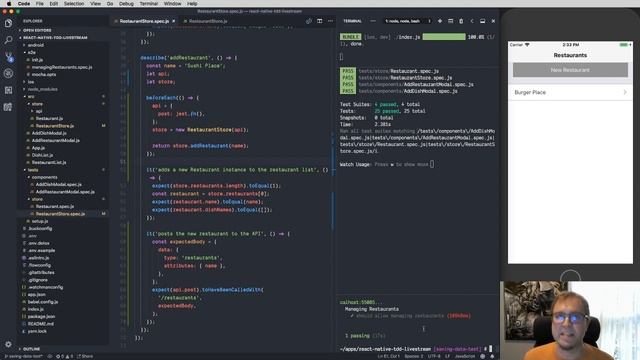Open the Selection menu
The height and width of the screenshot is (360, 640).
point(74,3)
